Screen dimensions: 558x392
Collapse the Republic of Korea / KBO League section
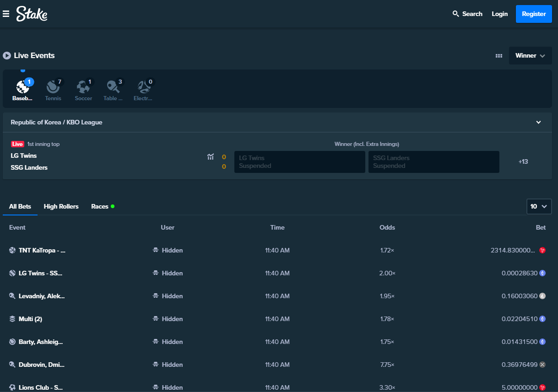pyautogui.click(x=539, y=122)
